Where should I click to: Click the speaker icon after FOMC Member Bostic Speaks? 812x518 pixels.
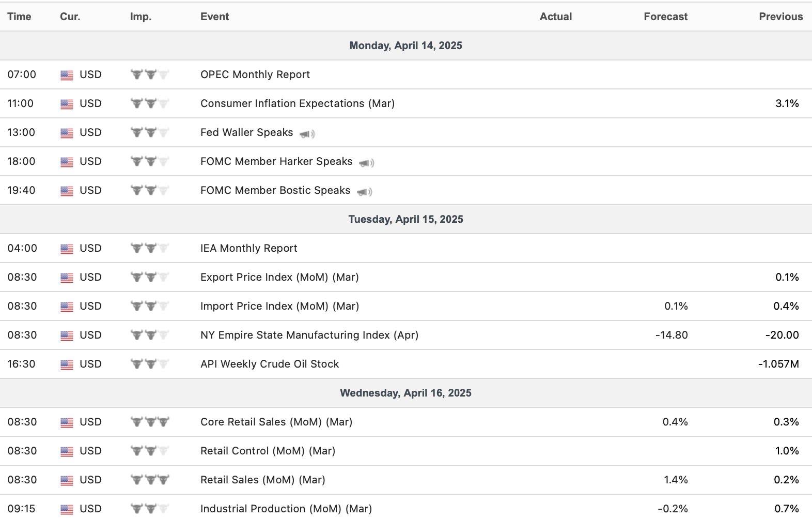point(364,192)
